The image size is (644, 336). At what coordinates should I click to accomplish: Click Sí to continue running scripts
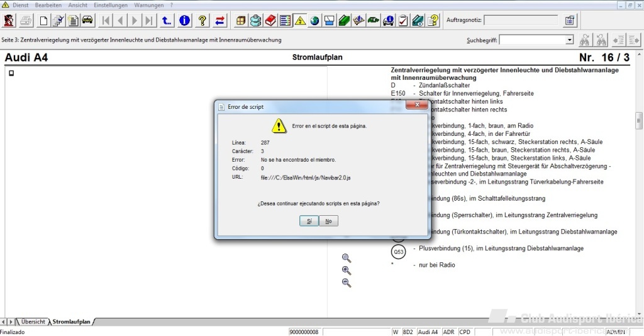(x=309, y=221)
